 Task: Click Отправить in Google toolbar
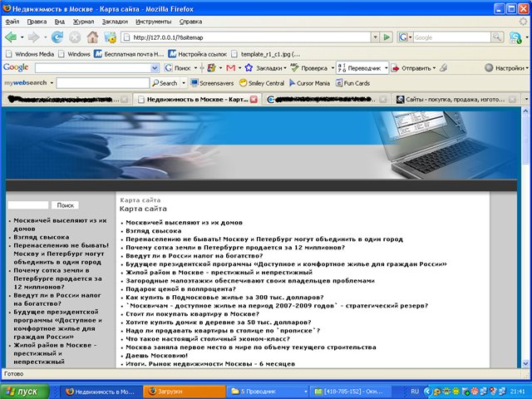point(414,68)
